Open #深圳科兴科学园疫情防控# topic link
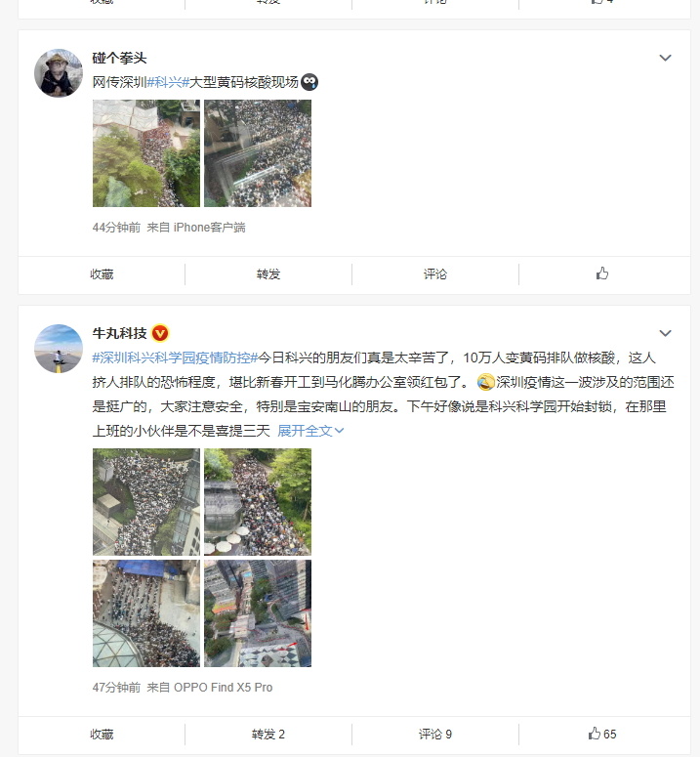 [175, 357]
